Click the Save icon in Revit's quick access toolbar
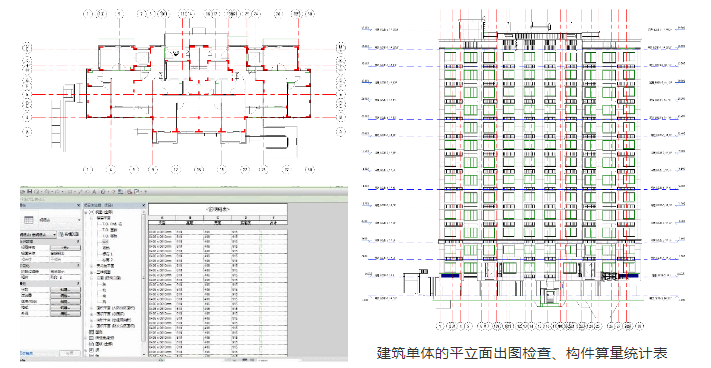Screen dimensions: 711x368 [30, 191]
